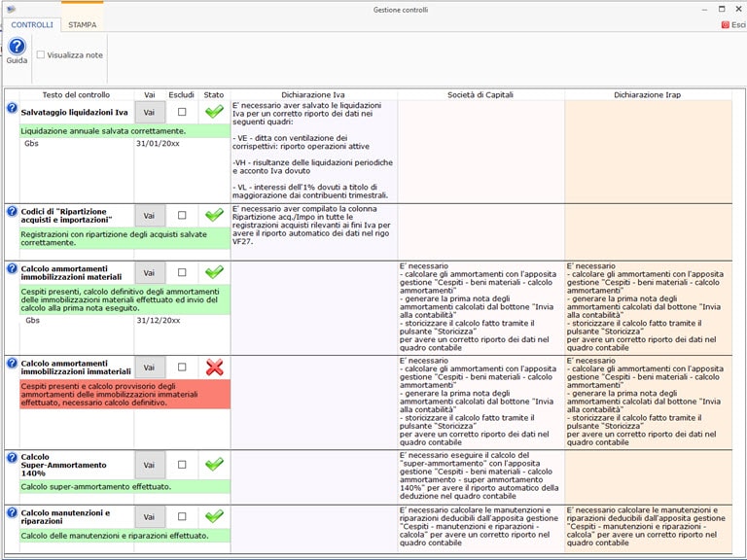The width and height of the screenshot is (747, 560).
Task: Click Vai for ammortamenti immobilizzazioni immateriali
Action: [x=150, y=367]
